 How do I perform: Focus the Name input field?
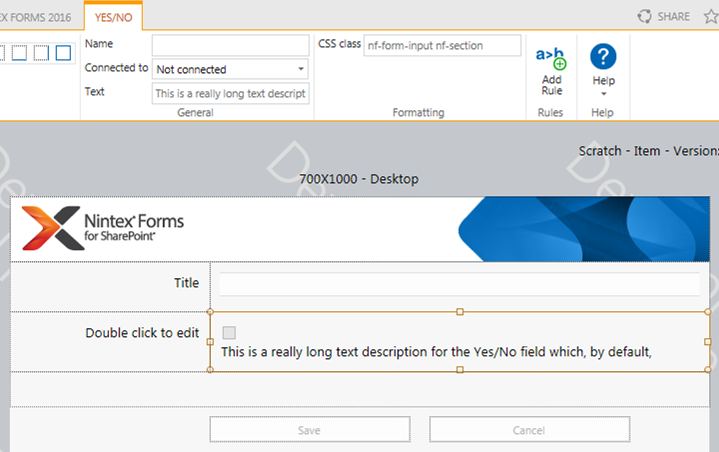(x=230, y=45)
